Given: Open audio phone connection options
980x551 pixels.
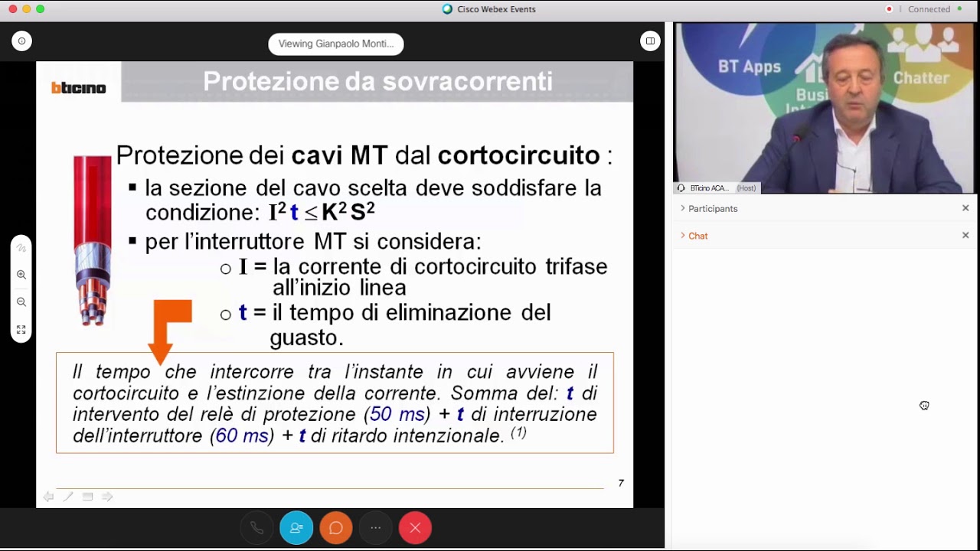Looking at the screenshot, I should 256,528.
